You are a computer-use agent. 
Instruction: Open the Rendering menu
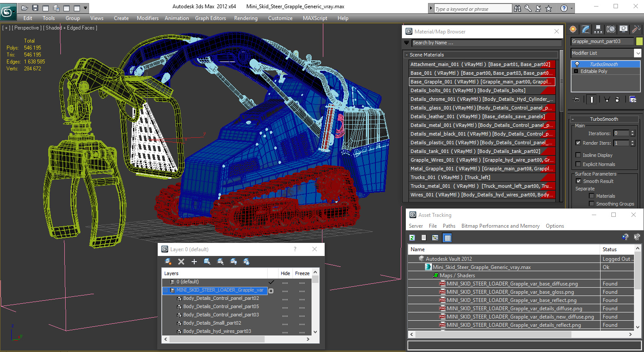click(246, 18)
